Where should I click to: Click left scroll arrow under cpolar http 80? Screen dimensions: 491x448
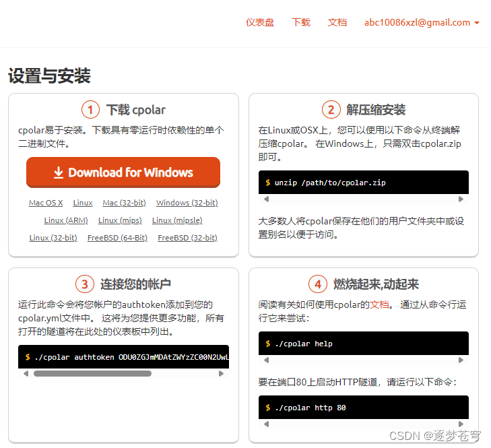267,426
